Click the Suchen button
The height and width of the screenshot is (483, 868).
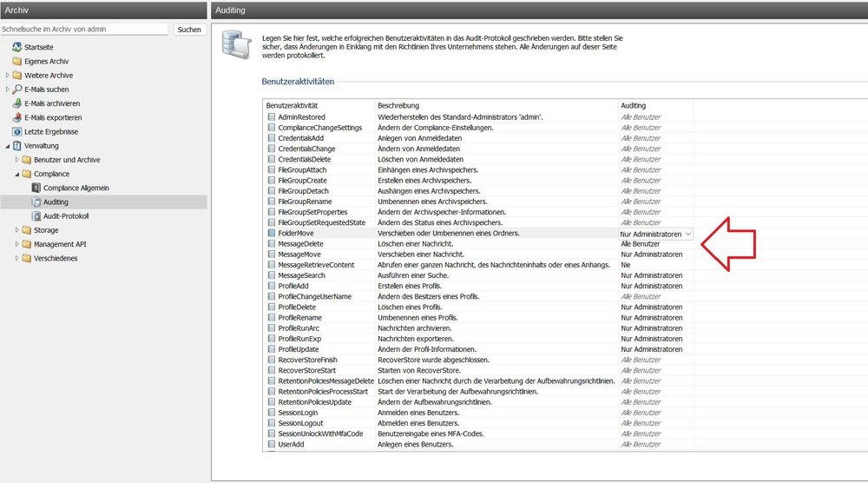[x=188, y=30]
